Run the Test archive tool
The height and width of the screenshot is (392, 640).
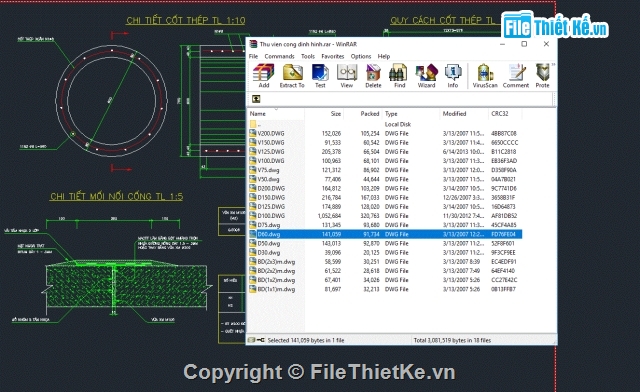(x=320, y=76)
